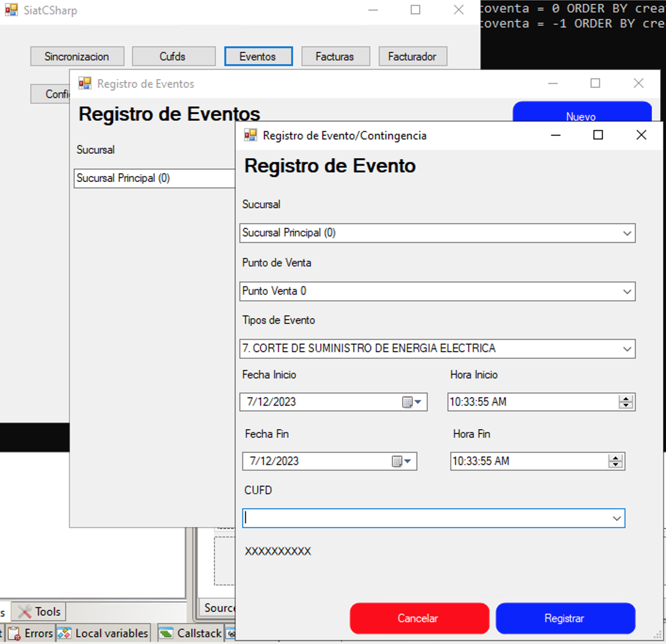Click the SiatCSharp application title icon
Screen dimensions: 666x644
(11, 10)
